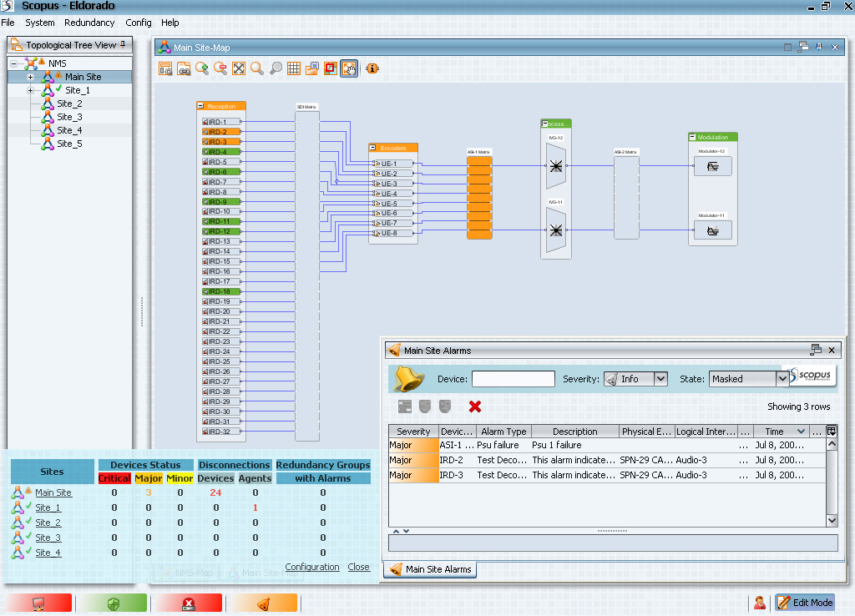Click the second gray mask icon
Image resolution: width=855 pixels, height=616 pixels.
click(x=445, y=406)
